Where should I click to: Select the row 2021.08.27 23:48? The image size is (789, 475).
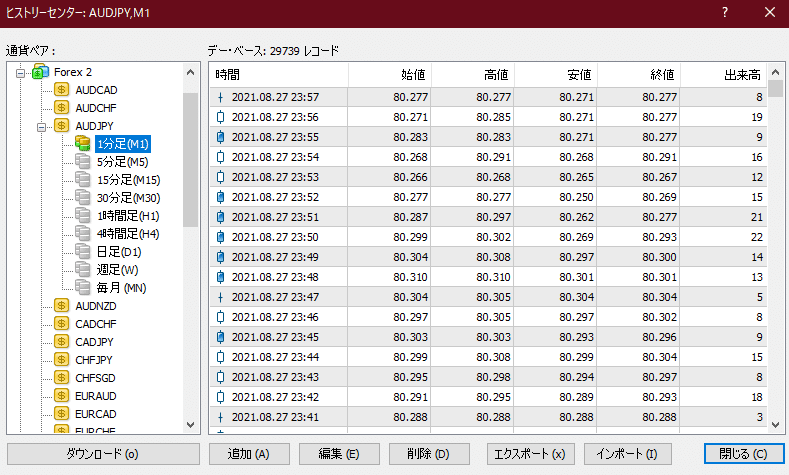tap(488, 277)
